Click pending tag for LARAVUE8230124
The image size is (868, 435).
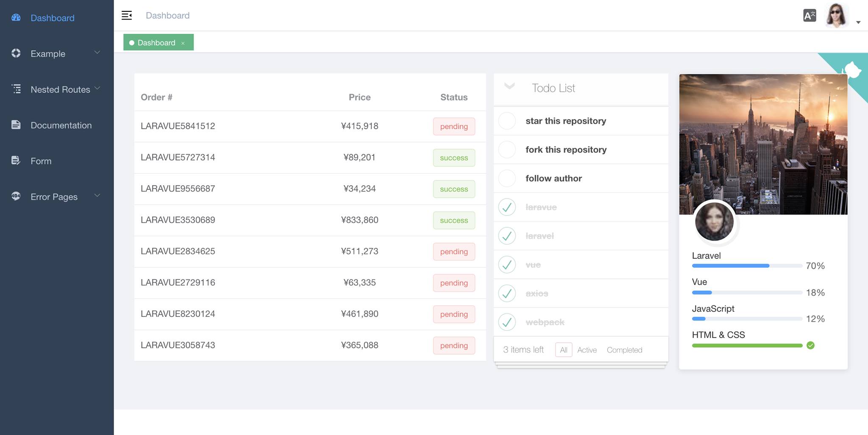[x=454, y=314]
